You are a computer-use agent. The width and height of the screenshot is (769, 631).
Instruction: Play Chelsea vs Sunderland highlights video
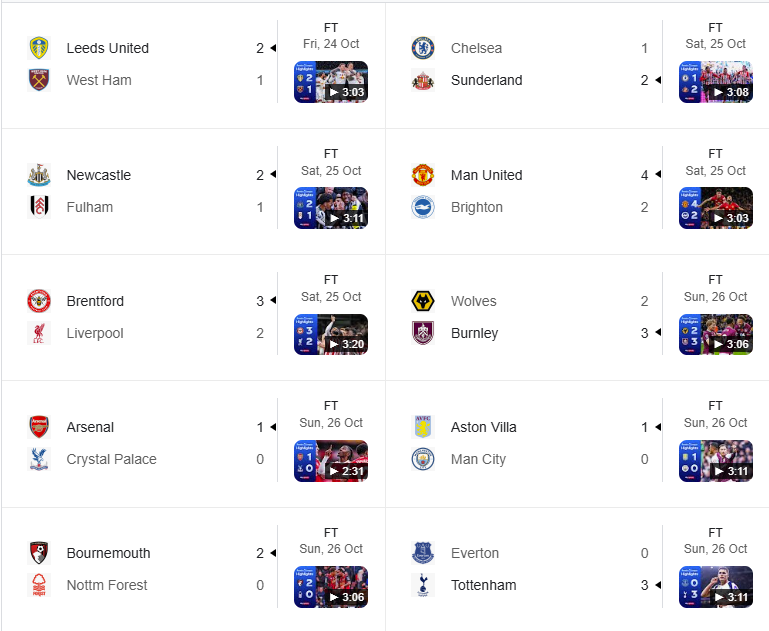click(716, 82)
